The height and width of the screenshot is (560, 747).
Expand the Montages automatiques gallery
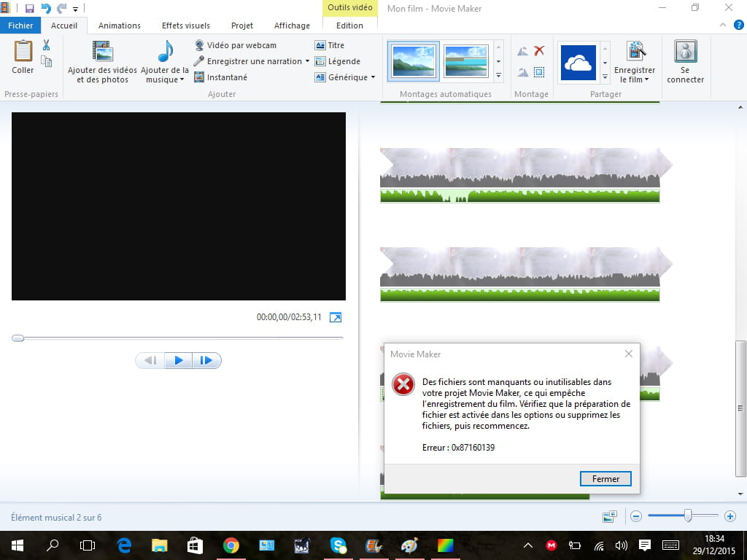click(499, 76)
